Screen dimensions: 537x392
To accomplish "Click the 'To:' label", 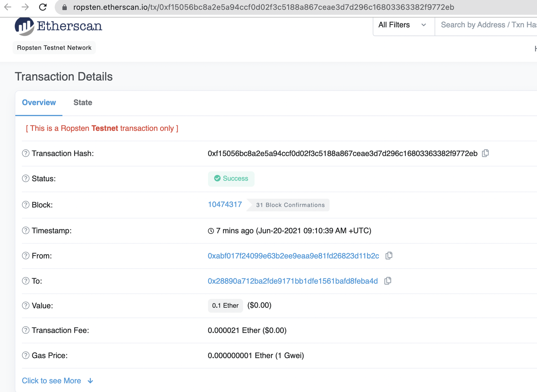I will [x=37, y=281].
